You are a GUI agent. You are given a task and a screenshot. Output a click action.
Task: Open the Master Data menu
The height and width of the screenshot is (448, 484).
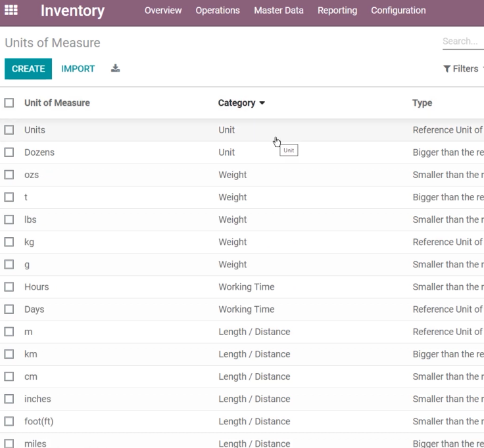pos(278,10)
